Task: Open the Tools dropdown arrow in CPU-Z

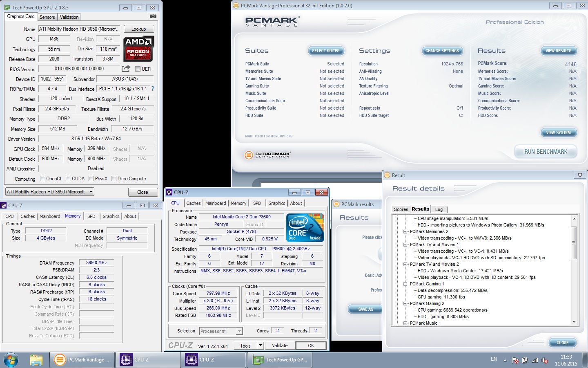Action: pos(260,346)
